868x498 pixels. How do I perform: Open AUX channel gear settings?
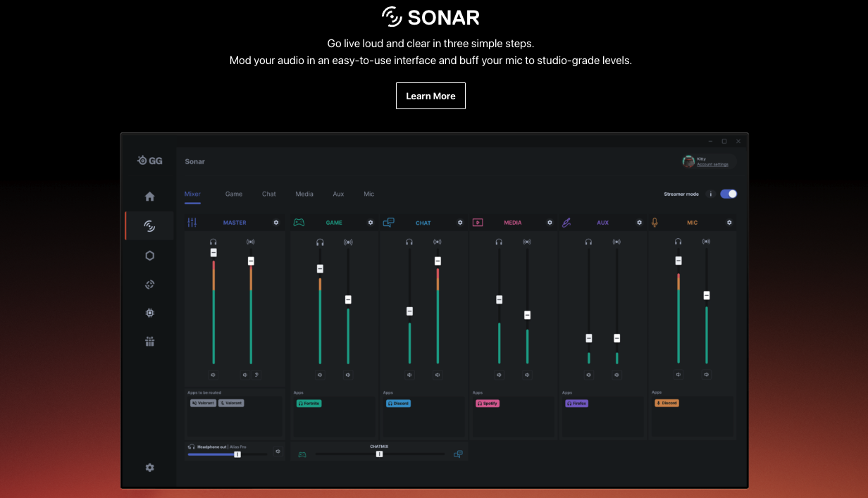[640, 223]
